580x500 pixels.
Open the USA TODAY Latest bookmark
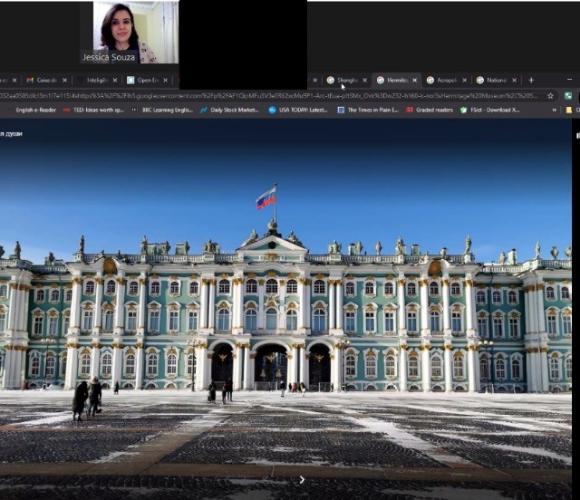point(298,110)
